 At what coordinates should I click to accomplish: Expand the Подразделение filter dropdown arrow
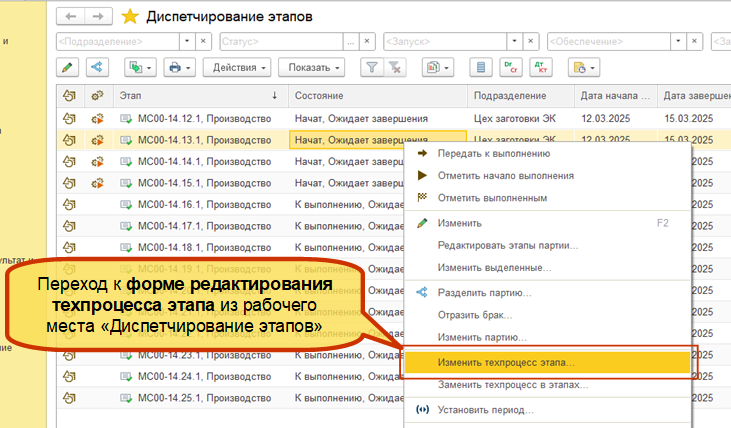(x=187, y=41)
